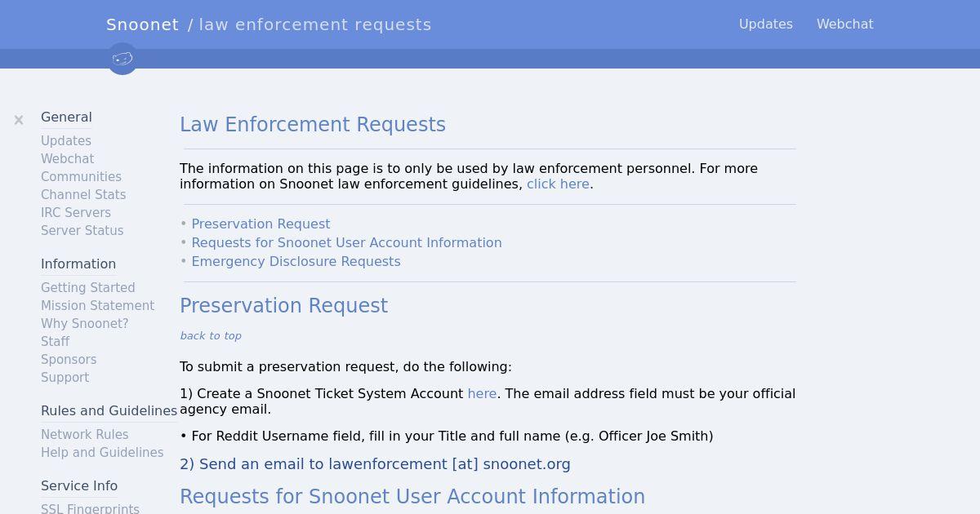Image resolution: width=980 pixels, height=514 pixels.
Task: Jump to Emergency Disclosure Requests section
Action: pyautogui.click(x=296, y=262)
